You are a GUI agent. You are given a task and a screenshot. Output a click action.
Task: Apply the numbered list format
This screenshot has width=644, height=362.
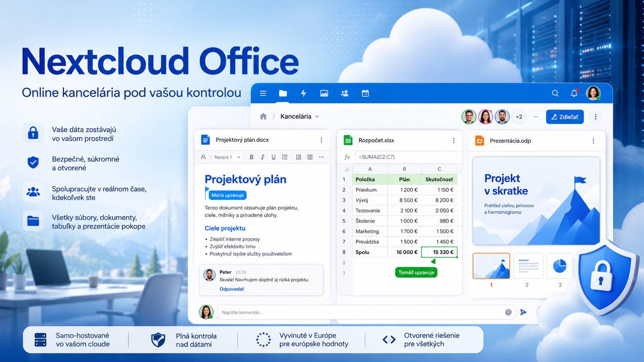[x=299, y=157]
